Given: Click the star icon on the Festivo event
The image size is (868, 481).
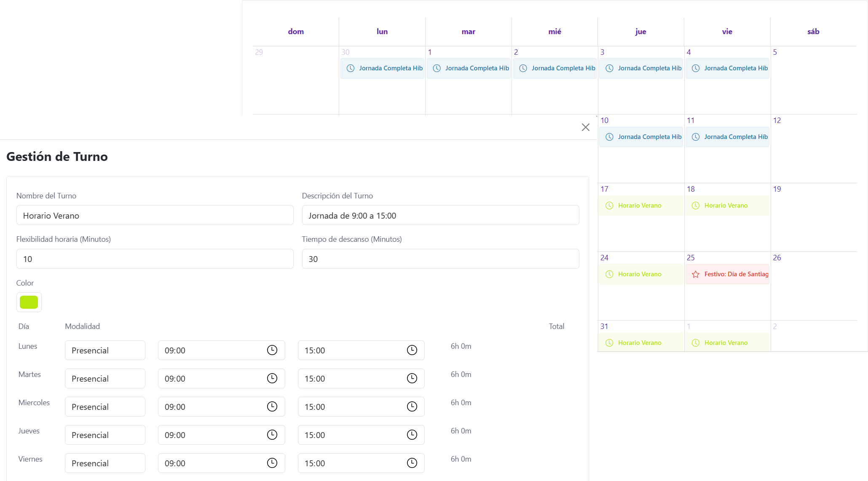Looking at the screenshot, I should 696,274.
